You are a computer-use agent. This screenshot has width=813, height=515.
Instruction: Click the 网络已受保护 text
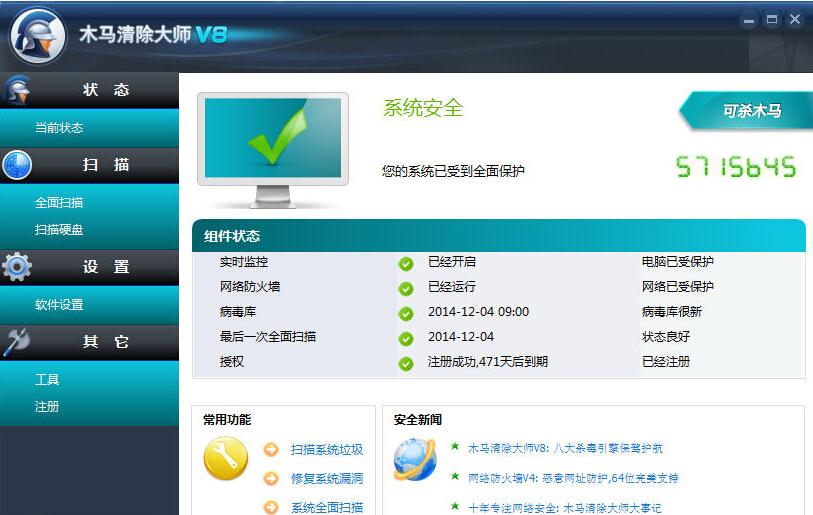point(678,286)
